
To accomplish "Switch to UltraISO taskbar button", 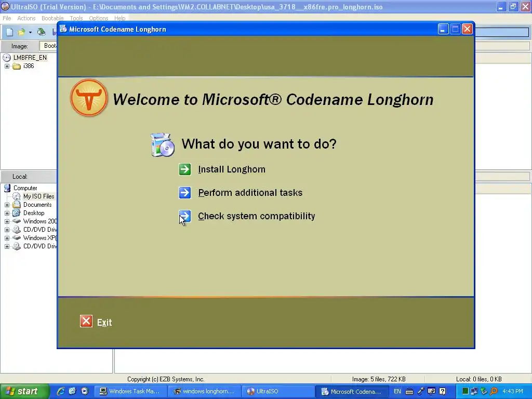I will click(x=278, y=391).
